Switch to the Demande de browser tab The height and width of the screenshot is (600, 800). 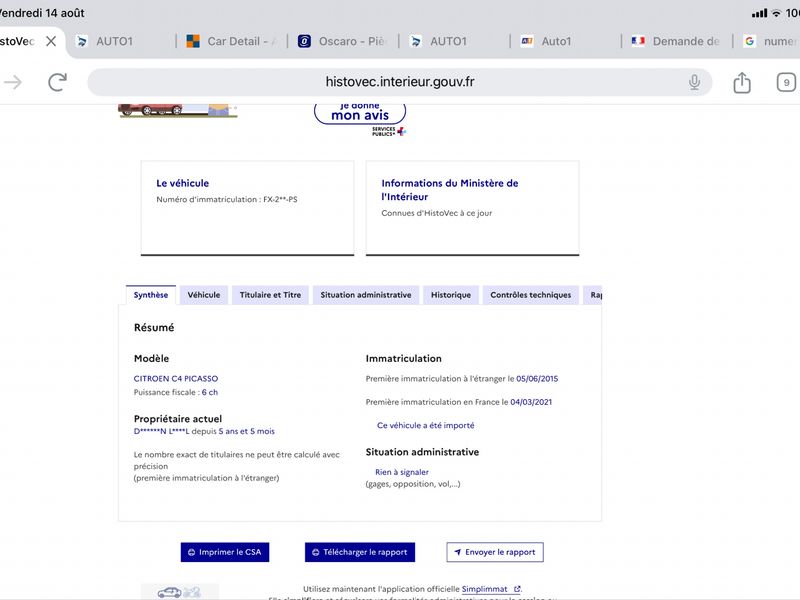click(x=676, y=41)
